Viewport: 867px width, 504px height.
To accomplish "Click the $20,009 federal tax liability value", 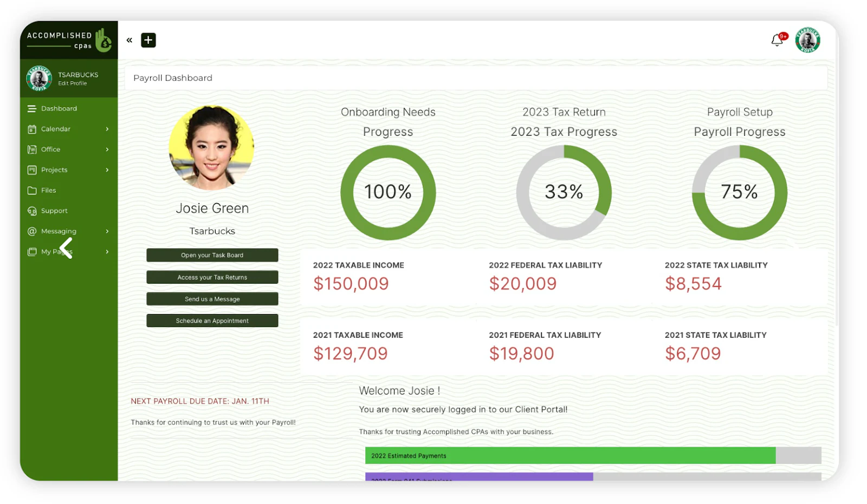I will [x=523, y=284].
